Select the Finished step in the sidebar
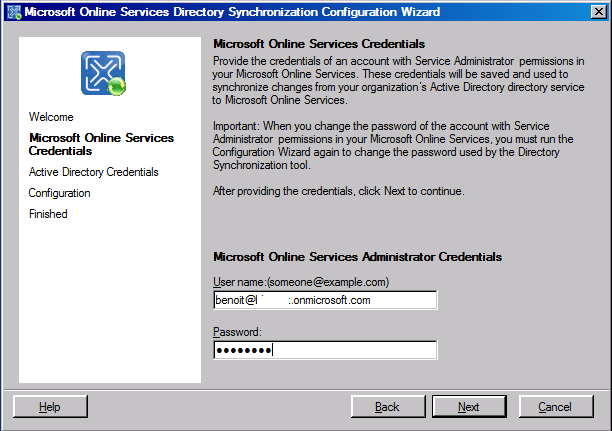Screen dimensions: 612x431 [x=48, y=214]
